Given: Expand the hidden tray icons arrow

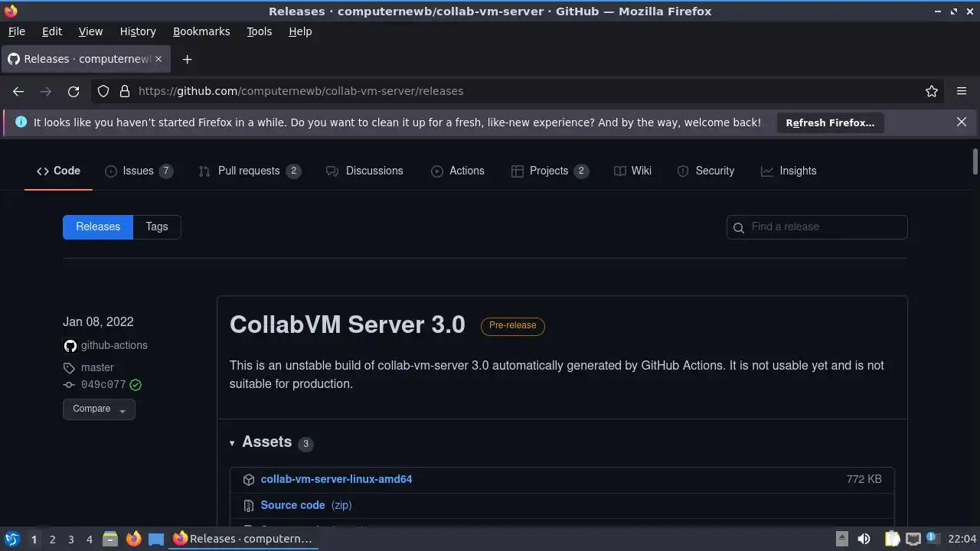Looking at the screenshot, I should pos(841,539).
